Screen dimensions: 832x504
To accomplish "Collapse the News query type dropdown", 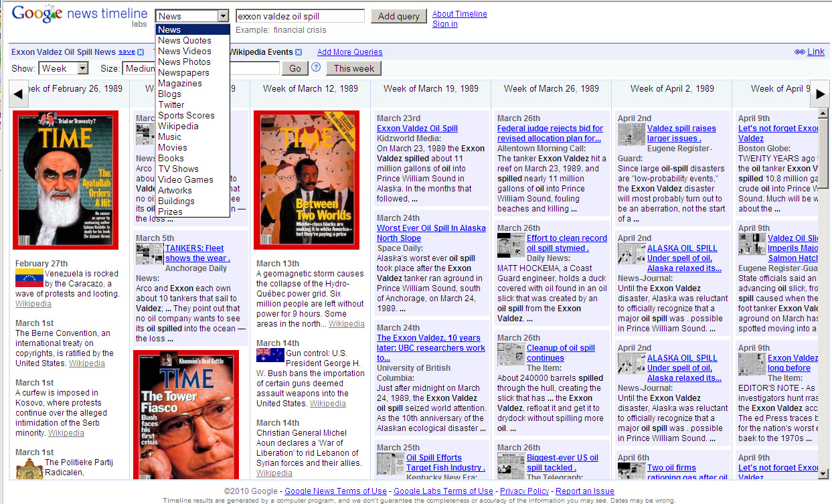I will tap(223, 16).
